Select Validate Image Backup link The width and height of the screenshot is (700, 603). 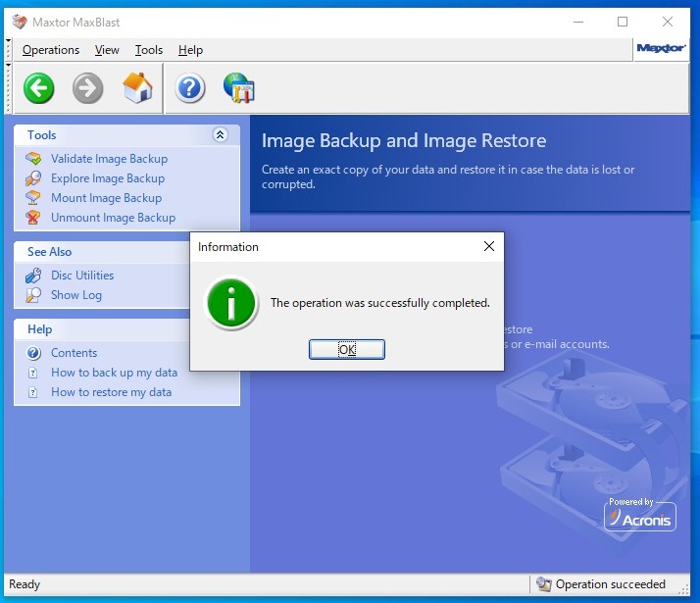110,159
